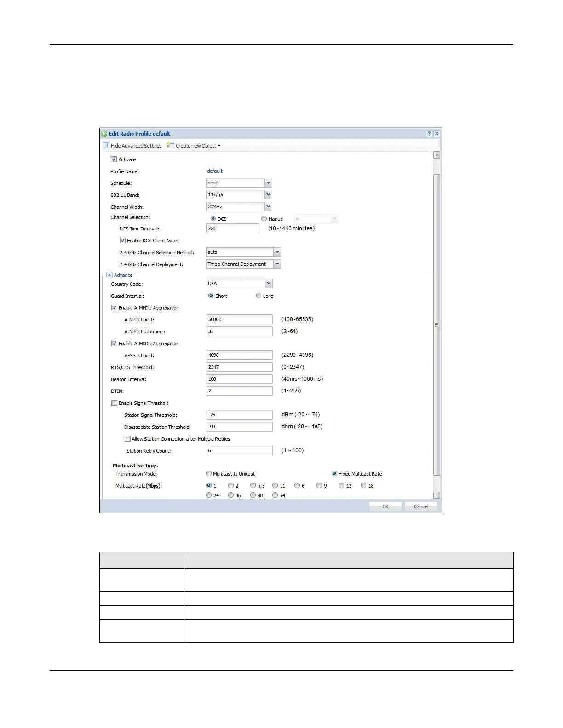Screen dimensions: 563x728
Task: Click the Beacon Interval field
Action: [x=240, y=379]
